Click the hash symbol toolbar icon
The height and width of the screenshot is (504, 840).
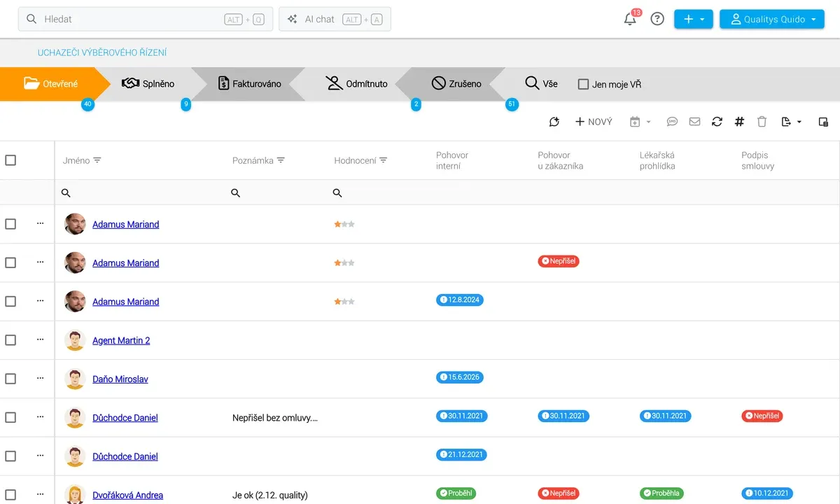tap(739, 122)
